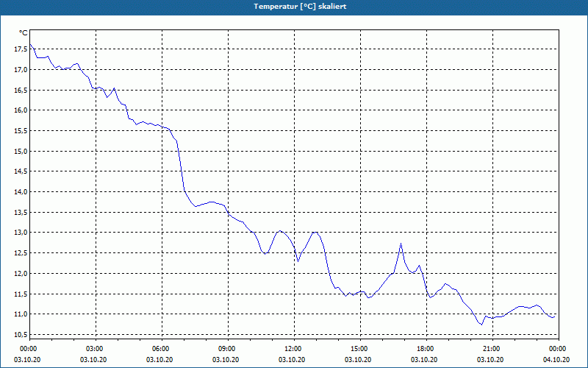Click the 16,5 y-axis label
The width and height of the screenshot is (588, 368).
tap(21, 90)
